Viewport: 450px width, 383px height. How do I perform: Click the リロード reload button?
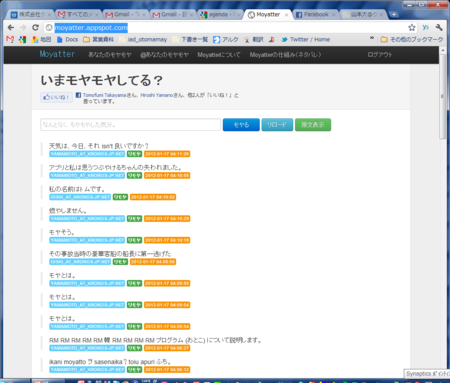(x=277, y=125)
